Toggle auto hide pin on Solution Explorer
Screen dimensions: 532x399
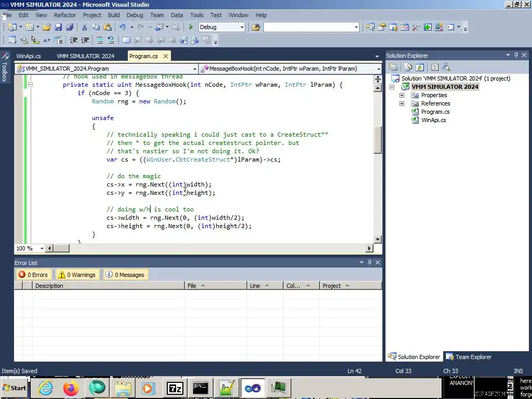(516, 55)
